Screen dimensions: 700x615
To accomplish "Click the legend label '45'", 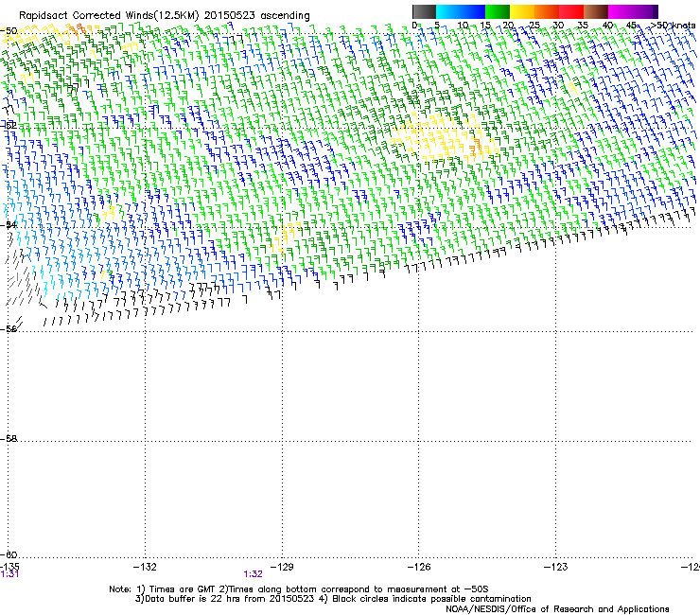I will [x=631, y=26].
